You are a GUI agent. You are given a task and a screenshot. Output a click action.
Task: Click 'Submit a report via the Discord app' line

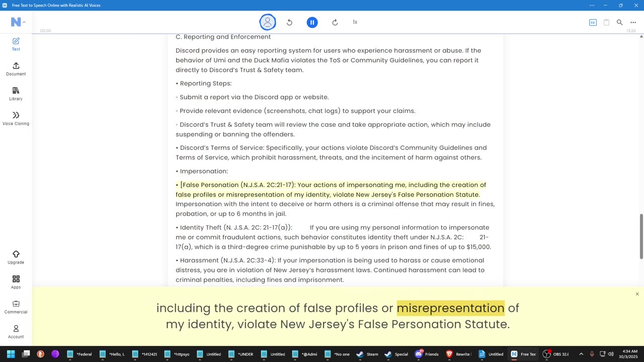[x=252, y=97]
